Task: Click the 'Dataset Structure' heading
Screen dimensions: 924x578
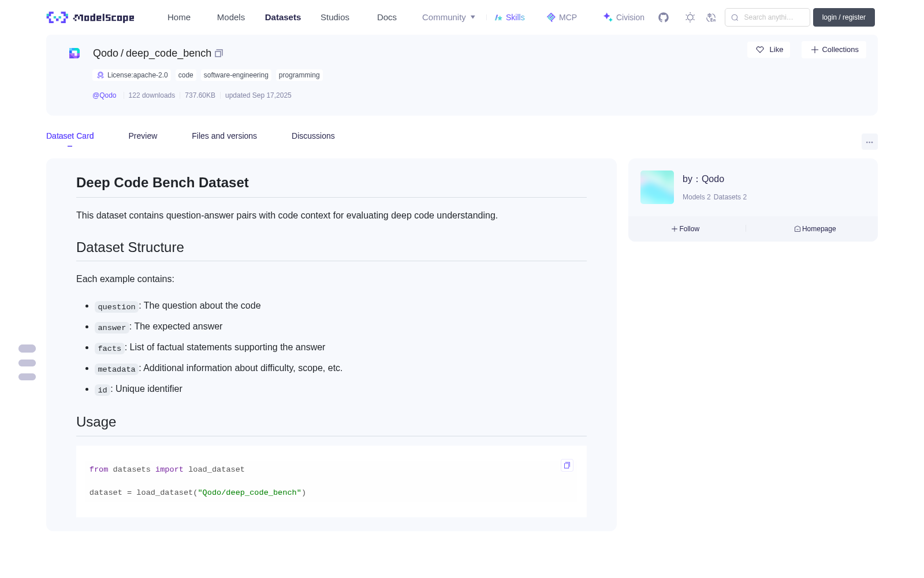Action: coord(130,247)
